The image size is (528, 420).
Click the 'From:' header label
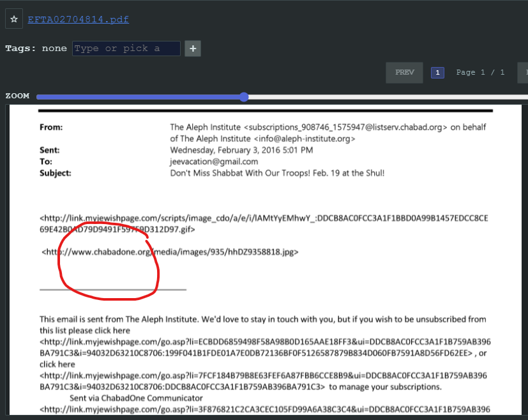[x=51, y=127]
